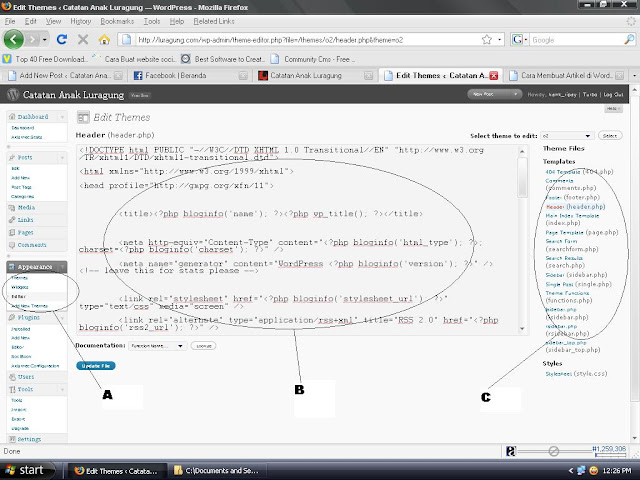640x480 pixels.
Task: Open the Pages menu icon
Action: pos(12,233)
